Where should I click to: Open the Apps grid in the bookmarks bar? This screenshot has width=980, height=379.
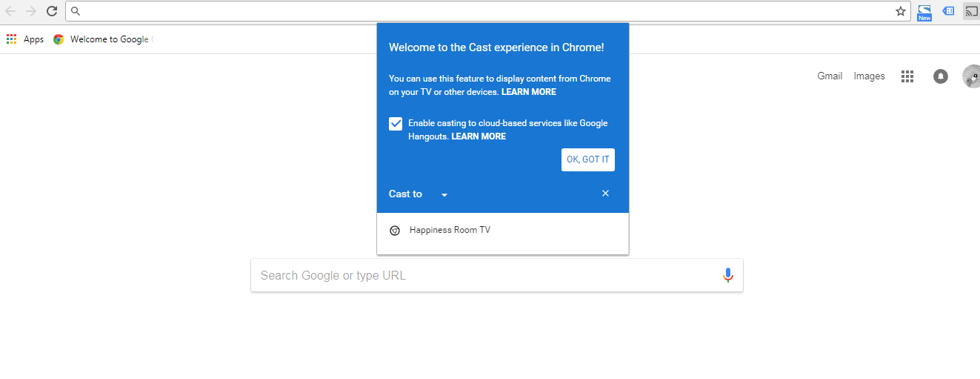[25, 39]
